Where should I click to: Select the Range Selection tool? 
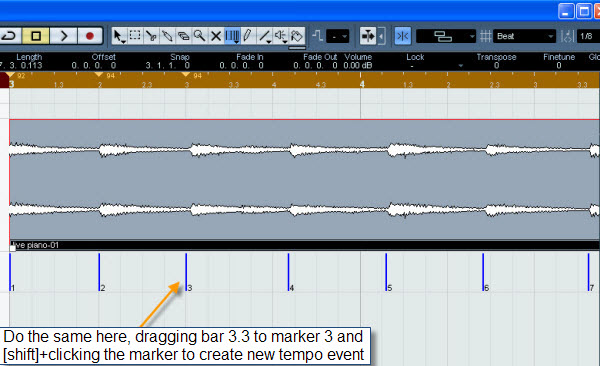click(135, 36)
